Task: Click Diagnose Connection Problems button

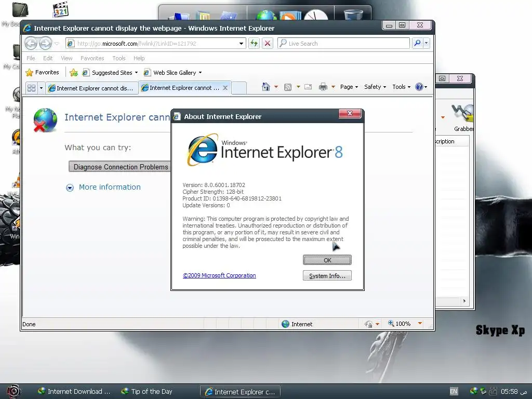Action: 121,167
